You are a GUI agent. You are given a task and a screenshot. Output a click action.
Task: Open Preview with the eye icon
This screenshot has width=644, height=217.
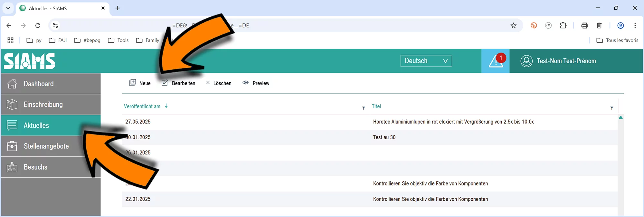click(246, 83)
